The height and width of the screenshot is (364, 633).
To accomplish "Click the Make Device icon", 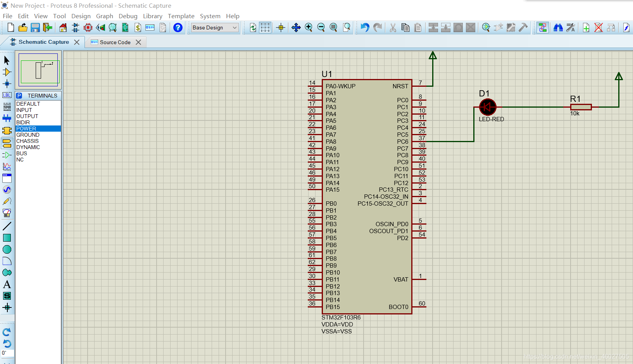I will point(498,27).
